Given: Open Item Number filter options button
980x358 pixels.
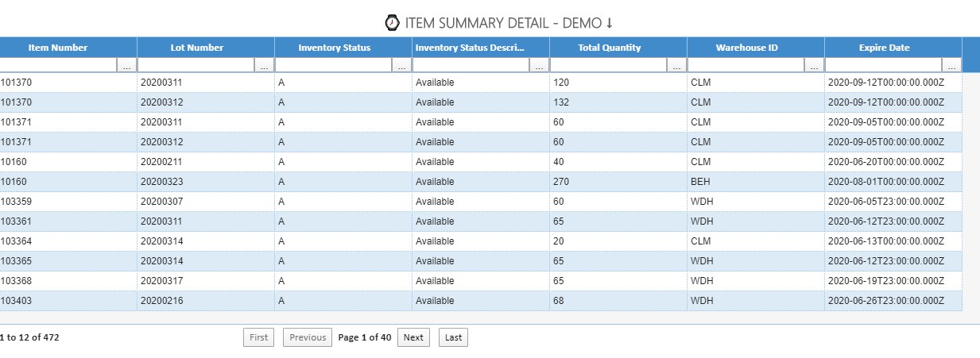Looking at the screenshot, I should [x=127, y=66].
